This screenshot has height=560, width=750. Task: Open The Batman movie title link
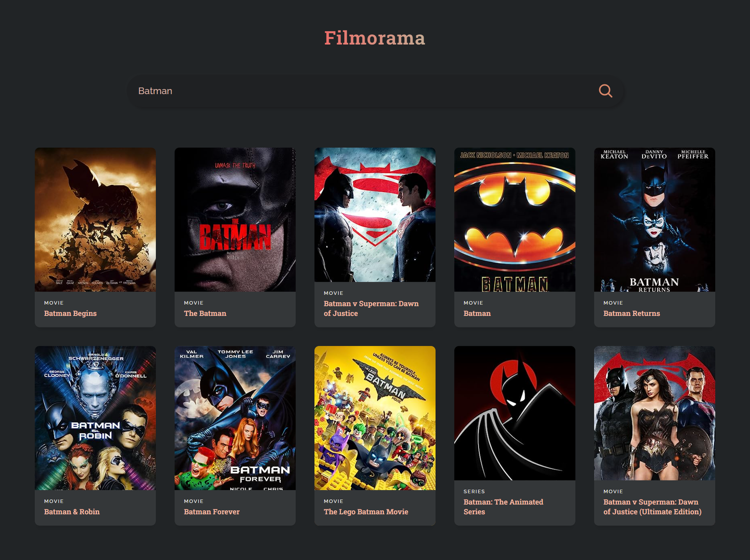pyautogui.click(x=205, y=313)
